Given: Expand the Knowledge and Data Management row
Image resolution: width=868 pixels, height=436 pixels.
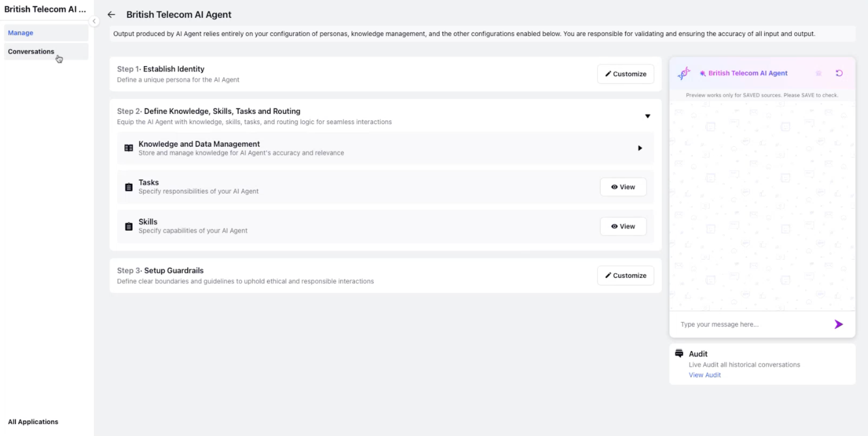Looking at the screenshot, I should (640, 148).
